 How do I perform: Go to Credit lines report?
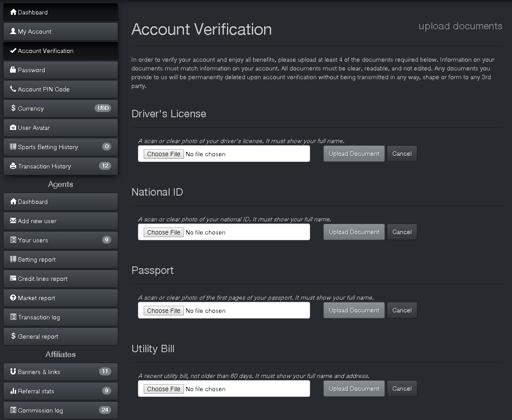[x=60, y=279]
